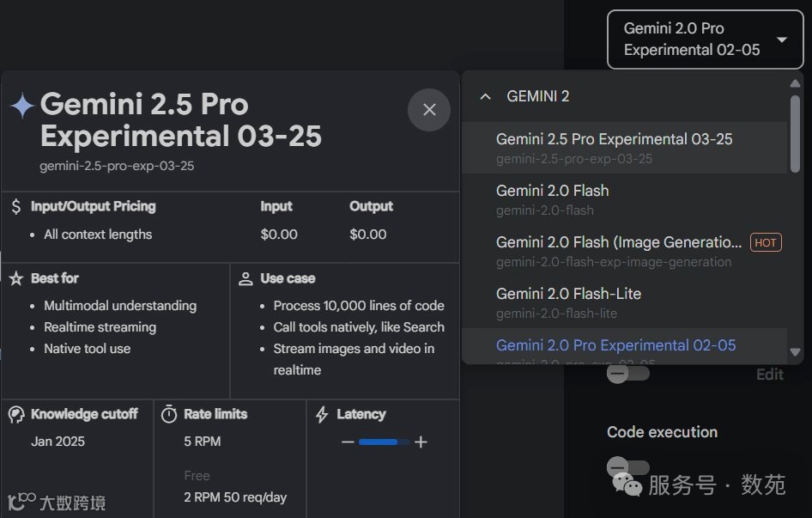Viewport: 812px width, 518px height.
Task: Click the model list scrollbar thumb
Action: 795,134
